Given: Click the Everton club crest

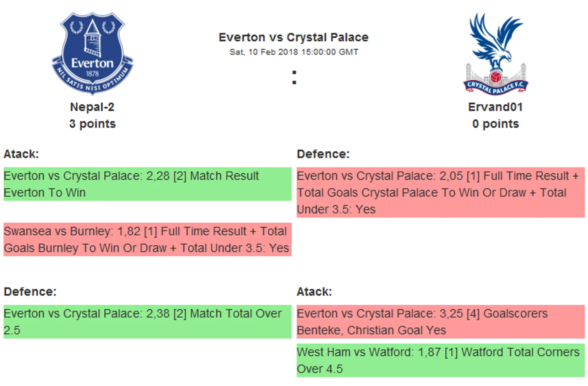Looking at the screenshot, I should (92, 53).
